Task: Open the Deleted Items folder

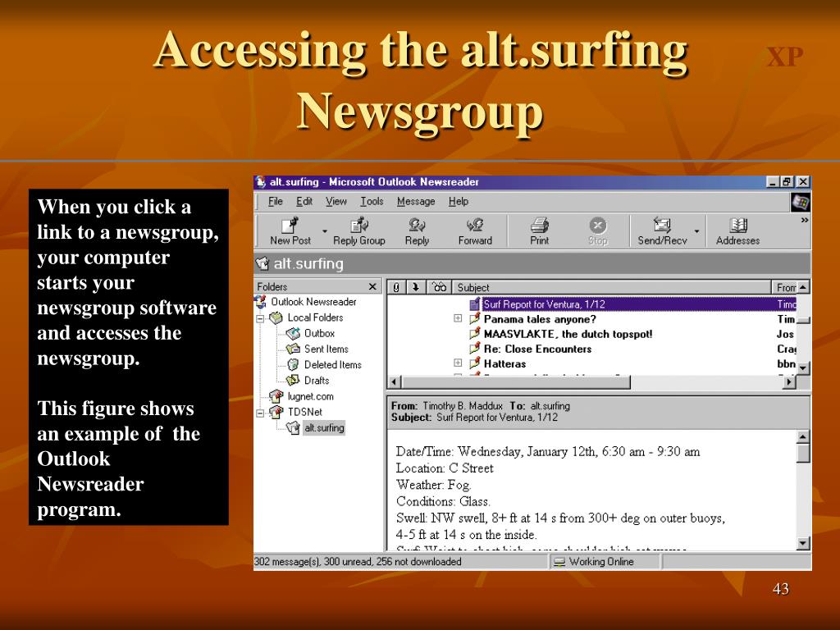Action: coord(333,365)
